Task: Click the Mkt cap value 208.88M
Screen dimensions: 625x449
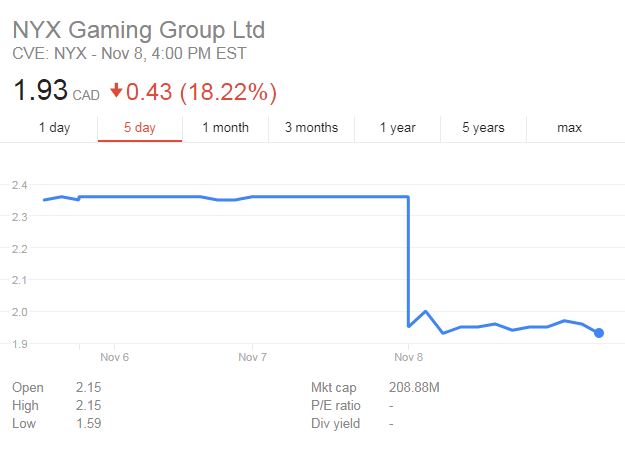Action: point(415,386)
